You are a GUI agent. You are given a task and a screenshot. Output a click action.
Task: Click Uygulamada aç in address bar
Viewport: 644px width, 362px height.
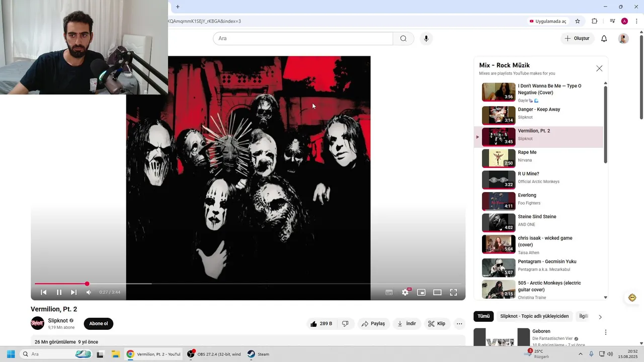click(x=548, y=21)
